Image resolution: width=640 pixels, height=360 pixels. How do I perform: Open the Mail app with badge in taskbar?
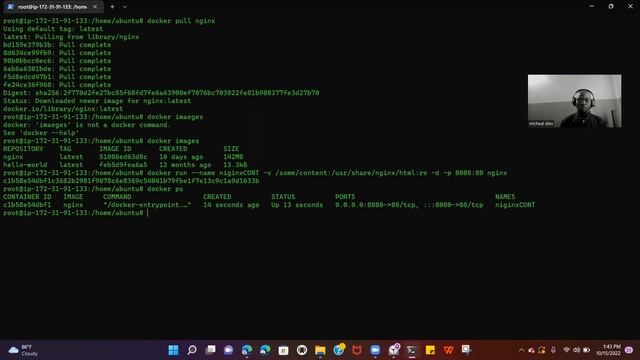point(394,350)
